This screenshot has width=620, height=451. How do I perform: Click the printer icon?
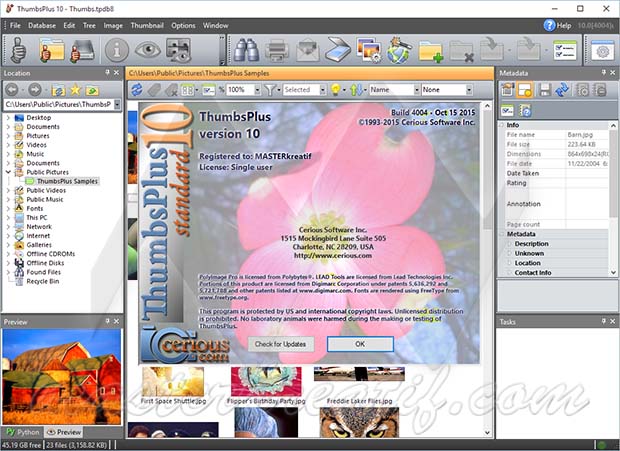[277, 50]
